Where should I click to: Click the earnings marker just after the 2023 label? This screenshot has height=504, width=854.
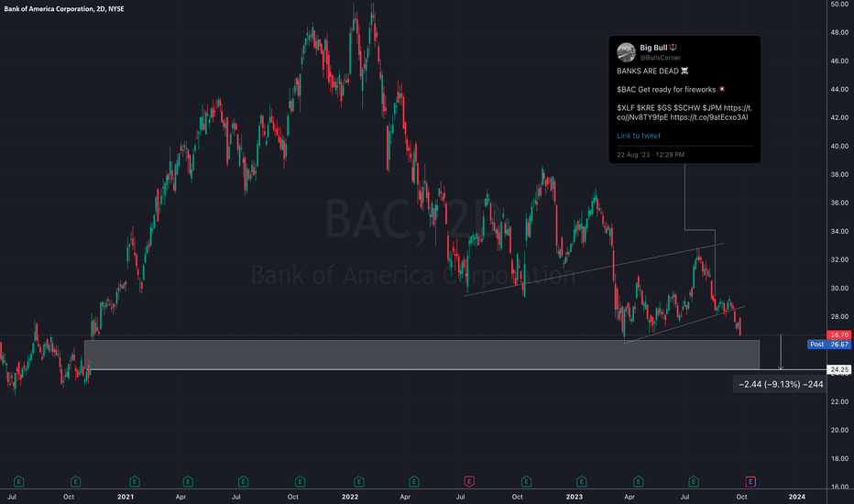[582, 482]
